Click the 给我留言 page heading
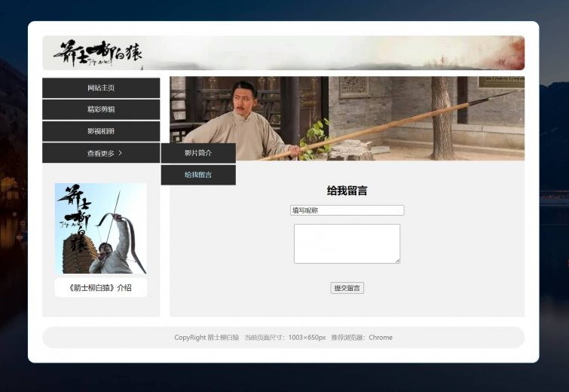 347,191
